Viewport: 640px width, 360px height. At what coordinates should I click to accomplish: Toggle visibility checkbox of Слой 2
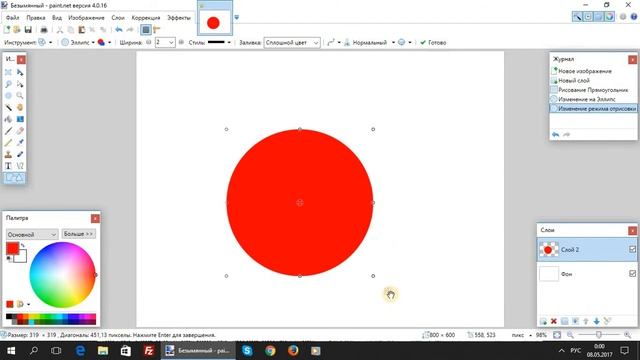click(x=632, y=249)
